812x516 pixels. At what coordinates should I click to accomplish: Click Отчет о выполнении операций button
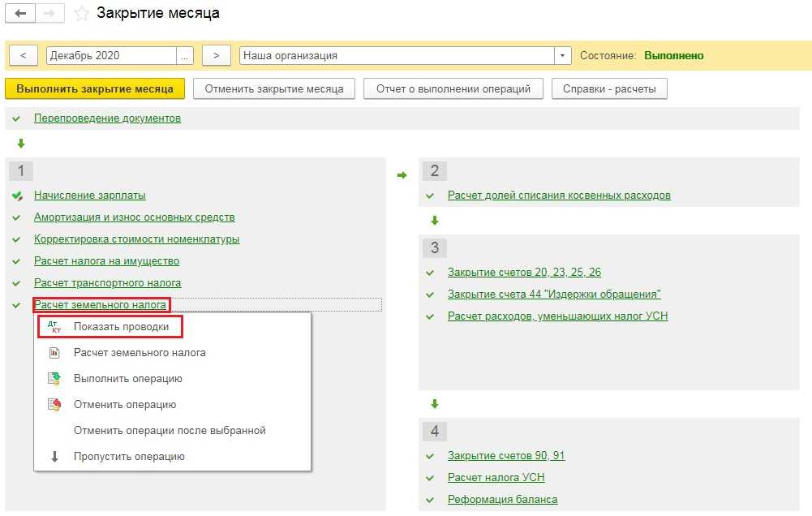pos(453,88)
